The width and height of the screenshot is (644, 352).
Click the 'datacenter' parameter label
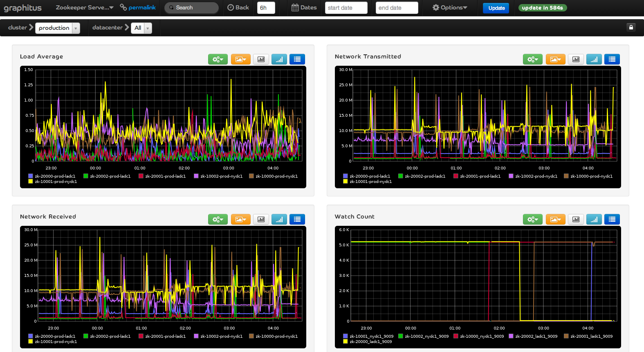(x=108, y=27)
